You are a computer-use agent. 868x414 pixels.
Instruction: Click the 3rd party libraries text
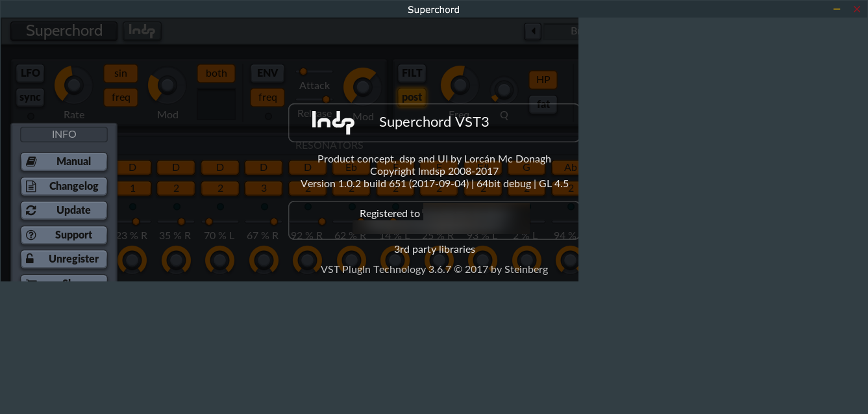434,249
